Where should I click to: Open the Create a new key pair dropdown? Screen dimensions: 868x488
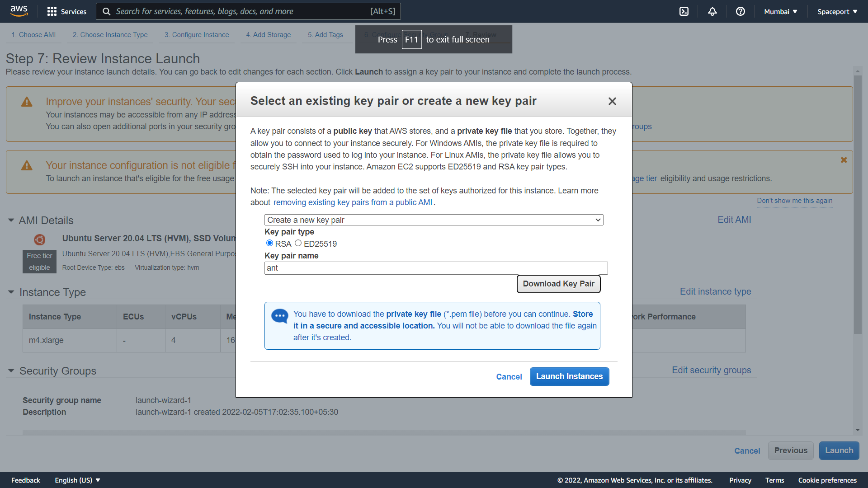(x=434, y=220)
